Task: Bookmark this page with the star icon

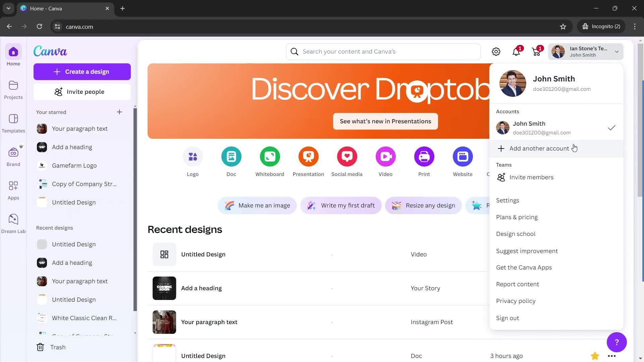Action: (x=563, y=26)
